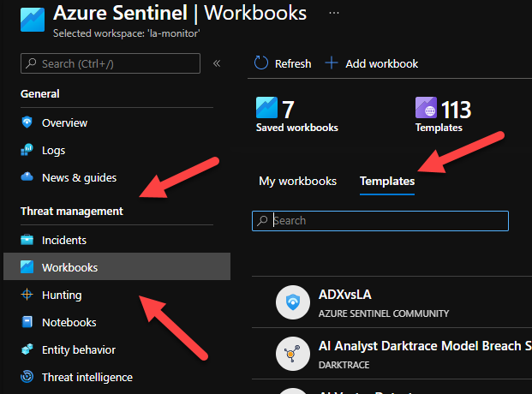Click the Hunting crosshair icon

pyautogui.click(x=27, y=295)
